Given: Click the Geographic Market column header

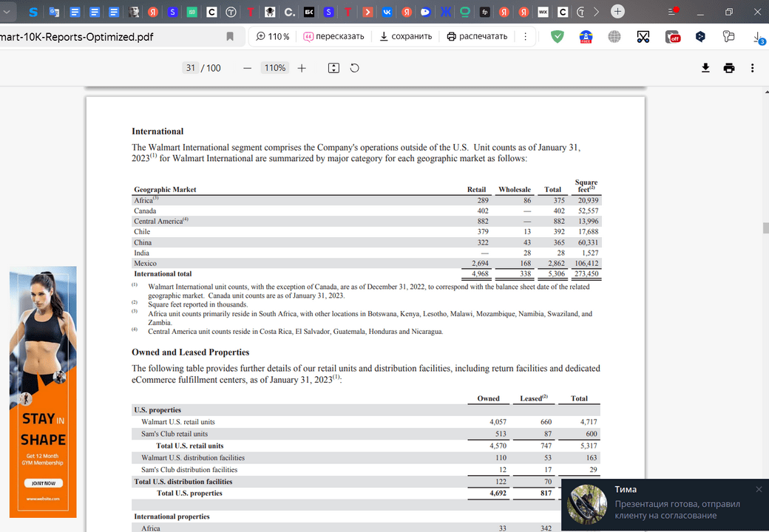Looking at the screenshot, I should coord(166,190).
